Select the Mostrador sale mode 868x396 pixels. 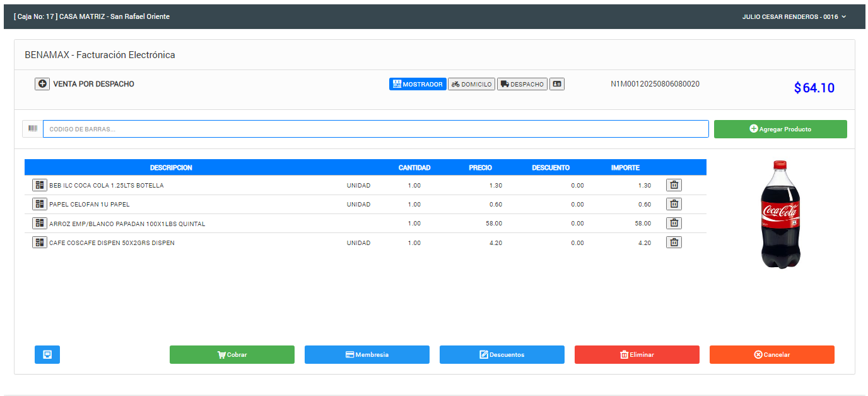(418, 84)
